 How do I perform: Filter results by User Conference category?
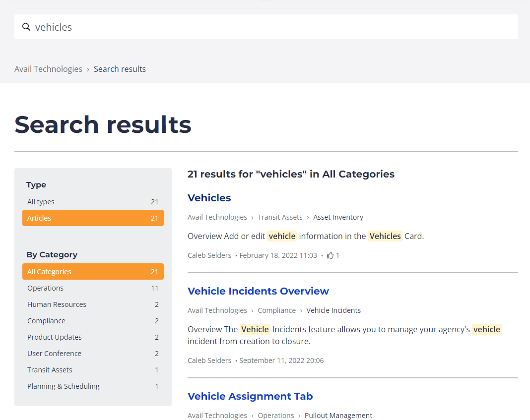pos(93,354)
